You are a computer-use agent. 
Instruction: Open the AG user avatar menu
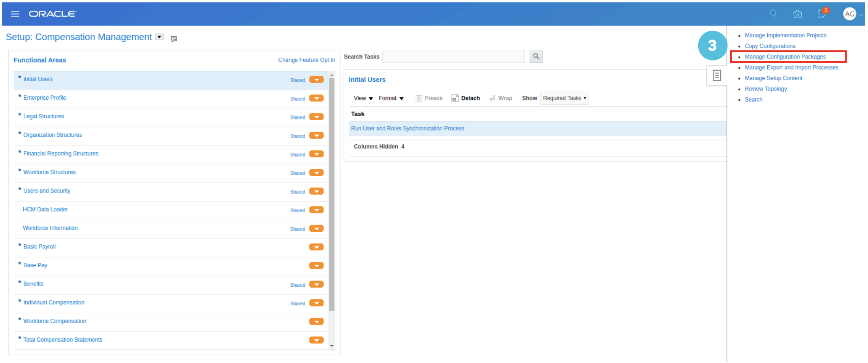click(849, 14)
